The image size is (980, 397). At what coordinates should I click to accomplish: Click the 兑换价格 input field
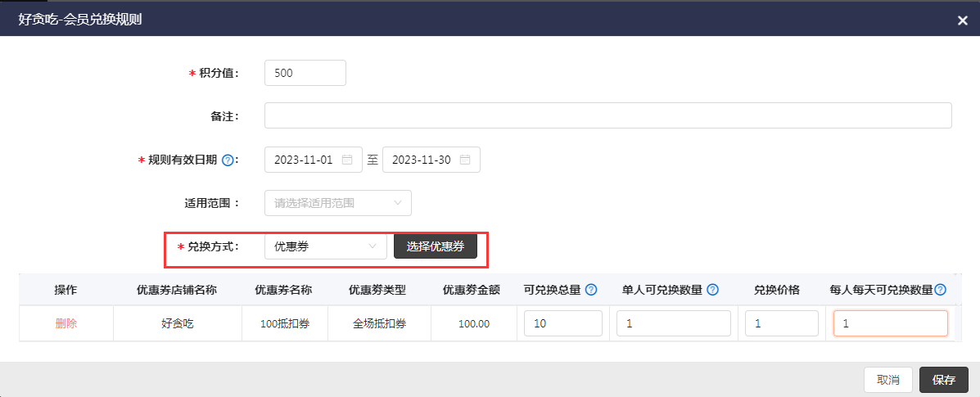tap(781, 323)
